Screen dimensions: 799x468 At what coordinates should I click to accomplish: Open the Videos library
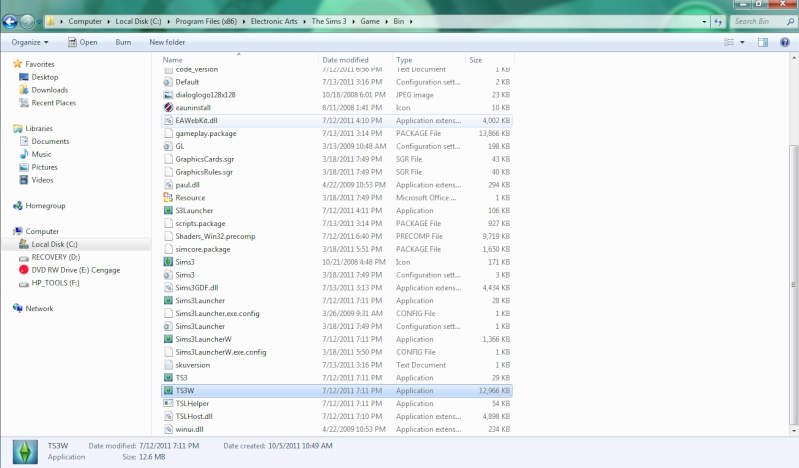click(42, 180)
